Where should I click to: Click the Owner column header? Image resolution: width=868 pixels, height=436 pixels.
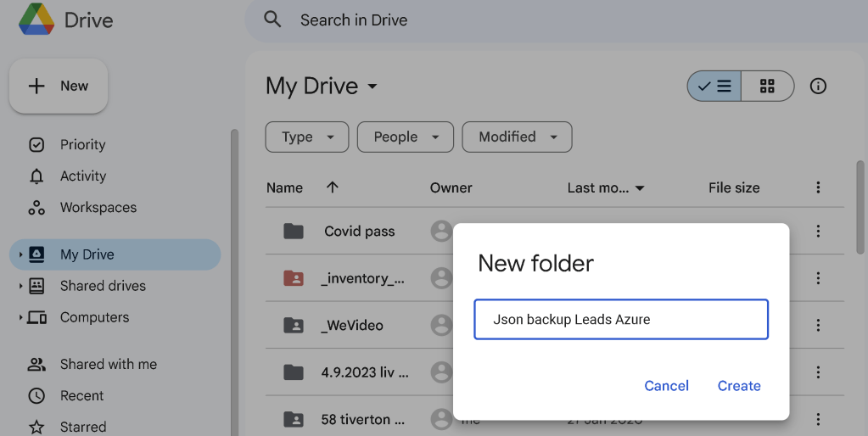[451, 188]
